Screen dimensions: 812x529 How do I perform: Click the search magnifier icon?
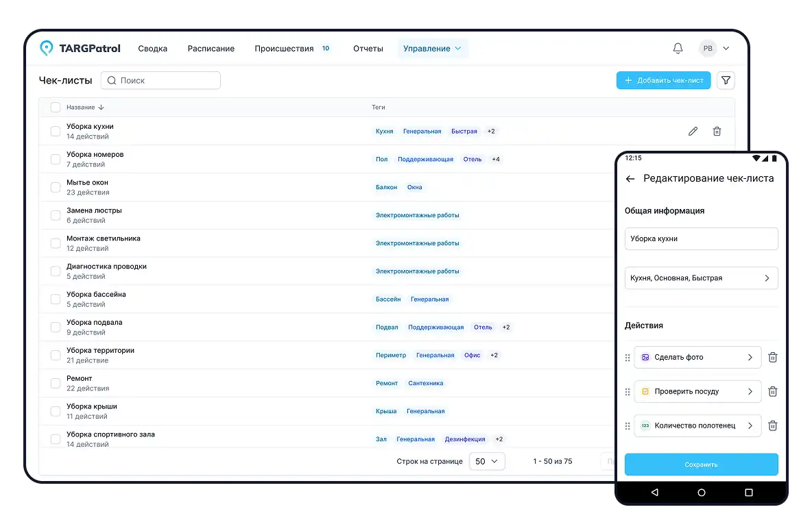point(111,80)
